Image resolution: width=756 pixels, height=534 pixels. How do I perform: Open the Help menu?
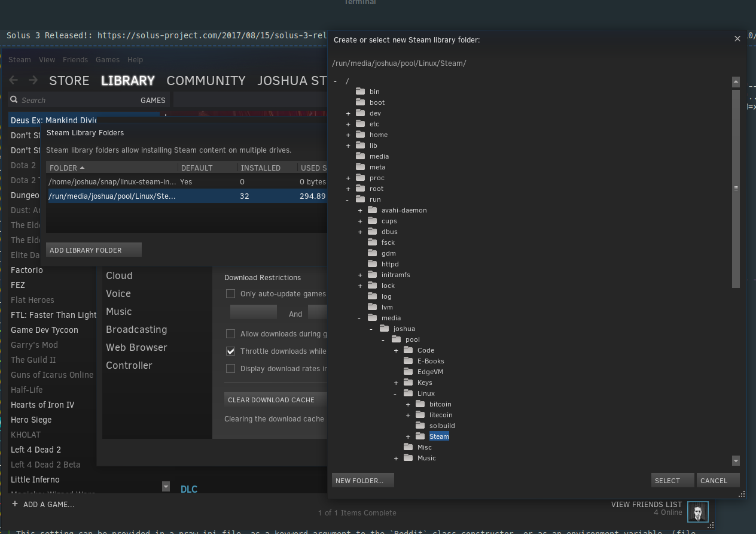click(x=135, y=59)
